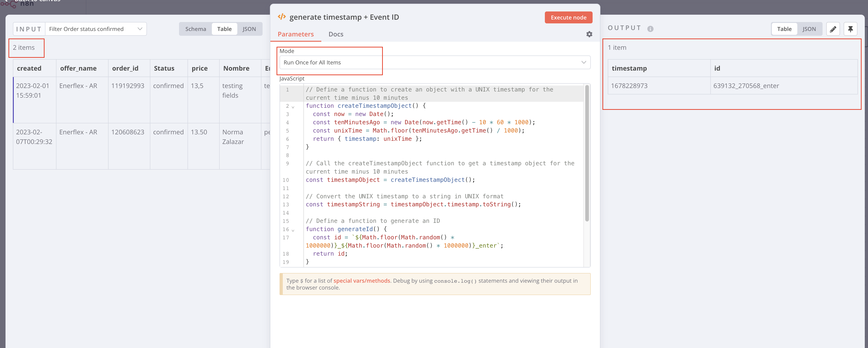Click the node title text
868x348 pixels.
point(344,17)
